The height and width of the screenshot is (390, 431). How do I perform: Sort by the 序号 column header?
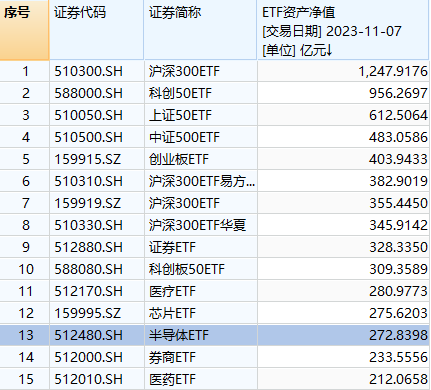[x=24, y=30]
